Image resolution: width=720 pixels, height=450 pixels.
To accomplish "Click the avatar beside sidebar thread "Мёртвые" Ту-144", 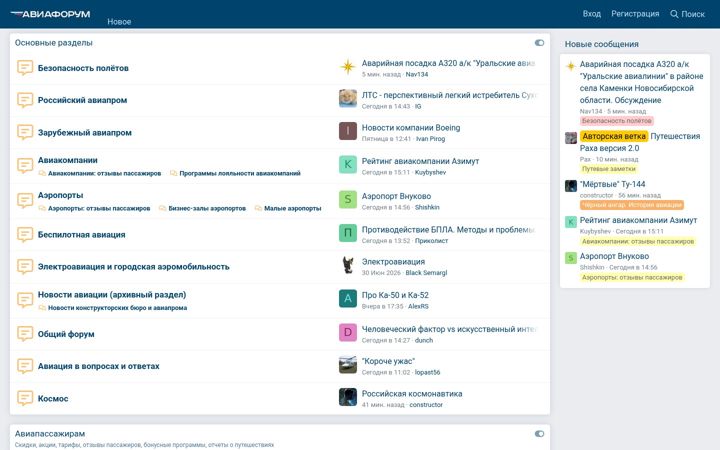I will click(x=570, y=186).
